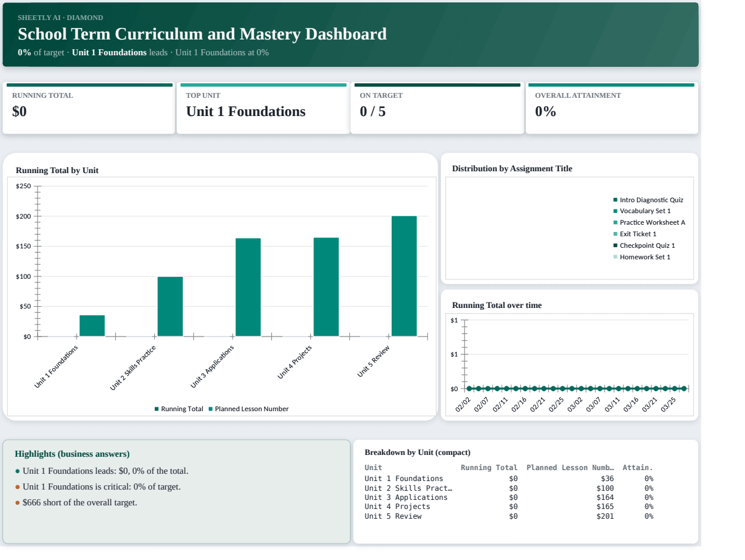Viewport: 745px width, 560px height.
Task: Click the Intro Diagnostic Quiz legend swatch
Action: pyautogui.click(x=615, y=200)
